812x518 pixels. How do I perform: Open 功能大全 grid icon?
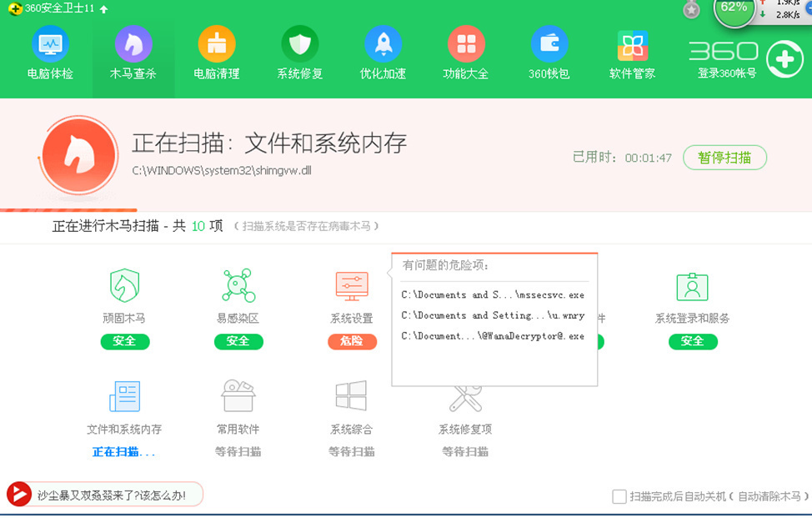[x=466, y=43]
